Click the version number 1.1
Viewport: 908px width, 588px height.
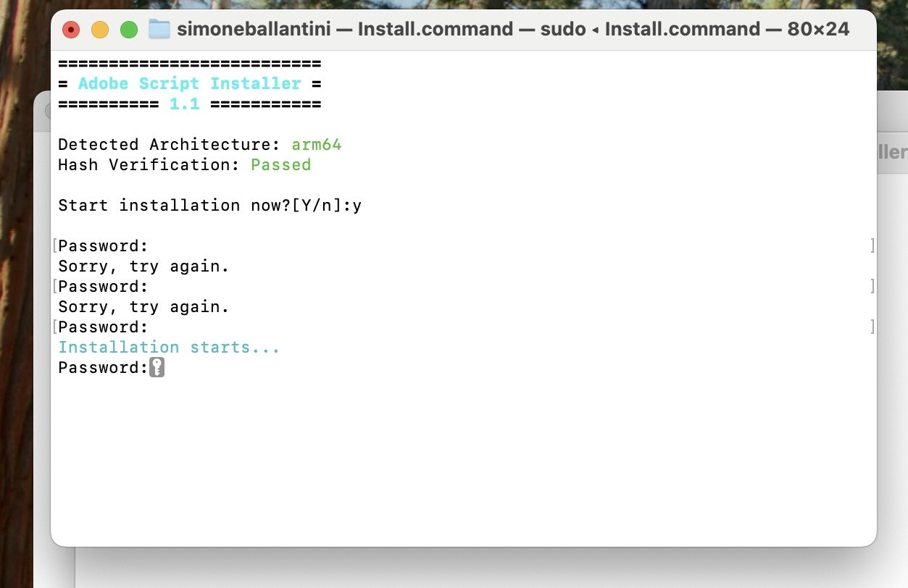click(x=184, y=104)
